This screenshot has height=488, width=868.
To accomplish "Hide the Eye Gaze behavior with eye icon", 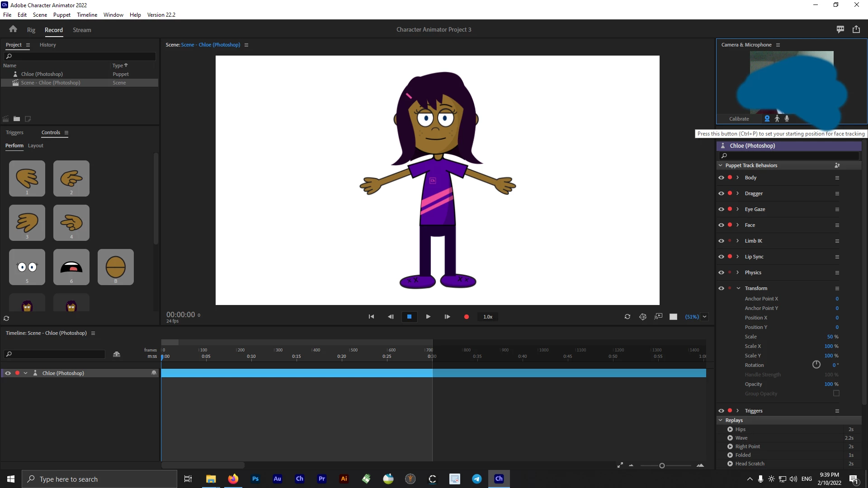I will pos(721,209).
